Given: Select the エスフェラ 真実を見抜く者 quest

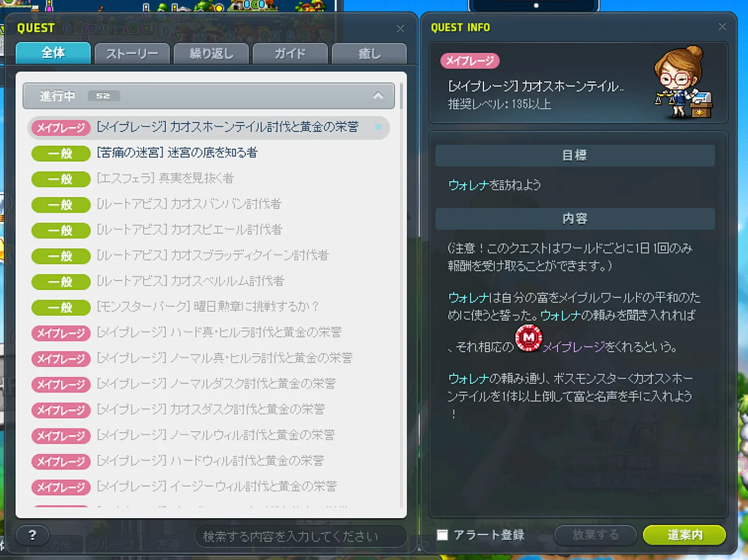Looking at the screenshot, I should coord(165,179).
